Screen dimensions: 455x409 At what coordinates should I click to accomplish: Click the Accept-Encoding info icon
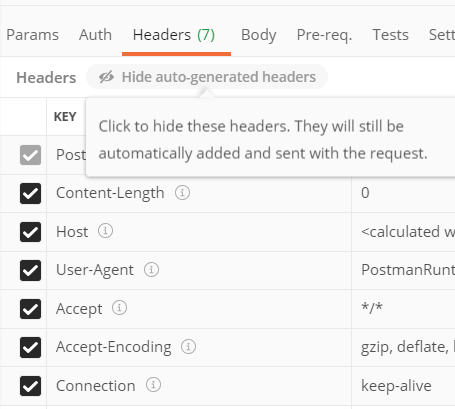pyautogui.click(x=188, y=346)
